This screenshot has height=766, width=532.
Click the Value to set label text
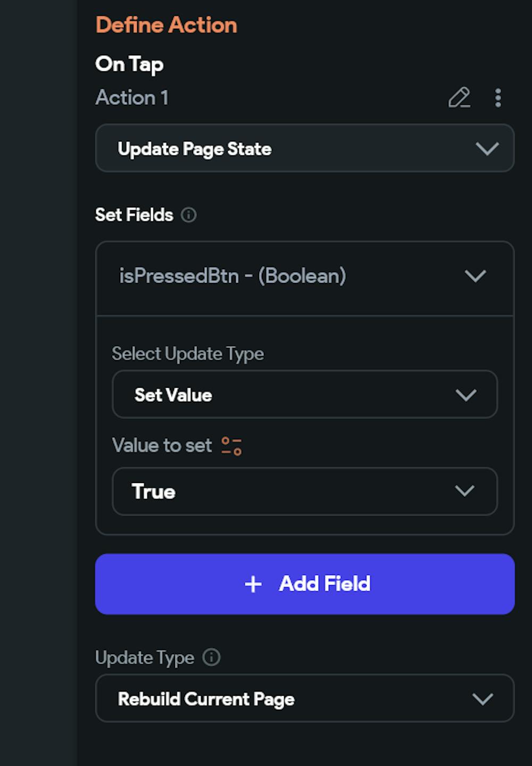(162, 446)
